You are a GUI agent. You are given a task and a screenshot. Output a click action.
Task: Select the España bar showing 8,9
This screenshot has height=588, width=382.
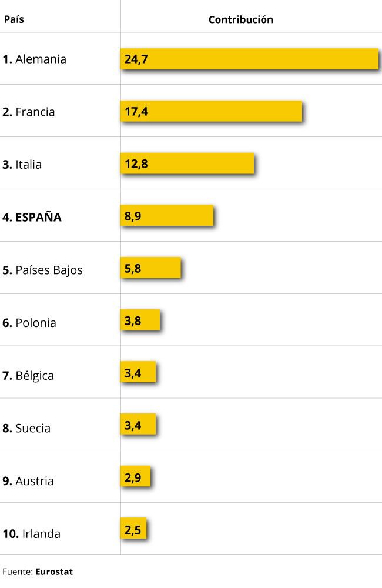point(167,216)
